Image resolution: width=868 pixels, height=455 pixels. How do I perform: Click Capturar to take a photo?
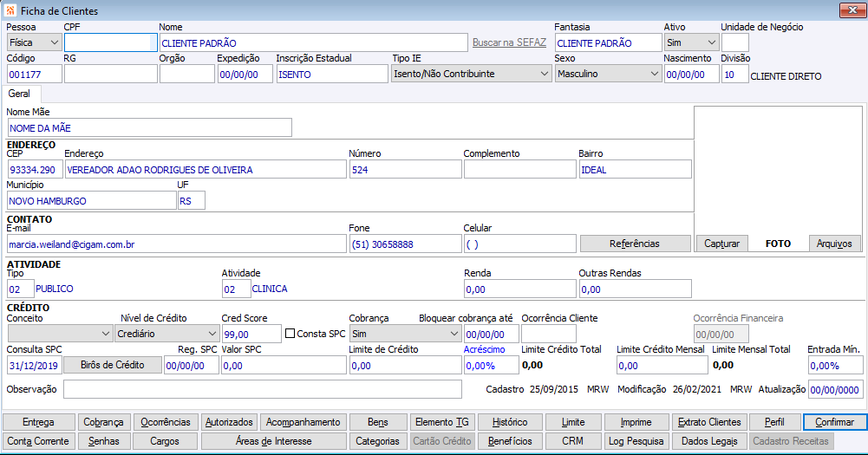tap(721, 244)
